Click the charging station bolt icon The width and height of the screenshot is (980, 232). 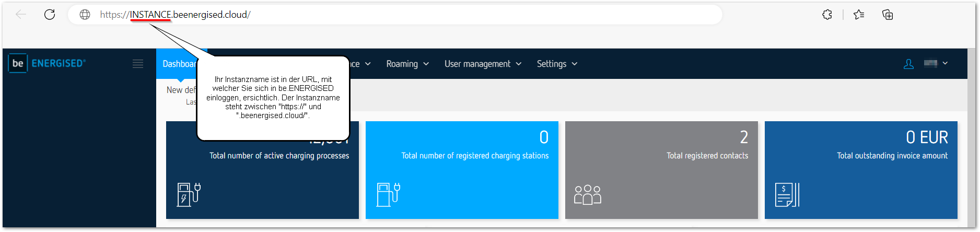tap(189, 194)
